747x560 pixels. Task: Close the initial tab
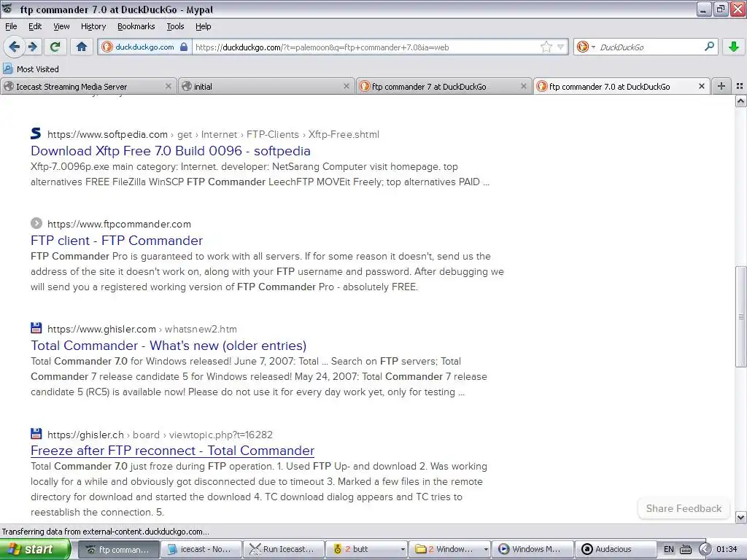point(347,86)
